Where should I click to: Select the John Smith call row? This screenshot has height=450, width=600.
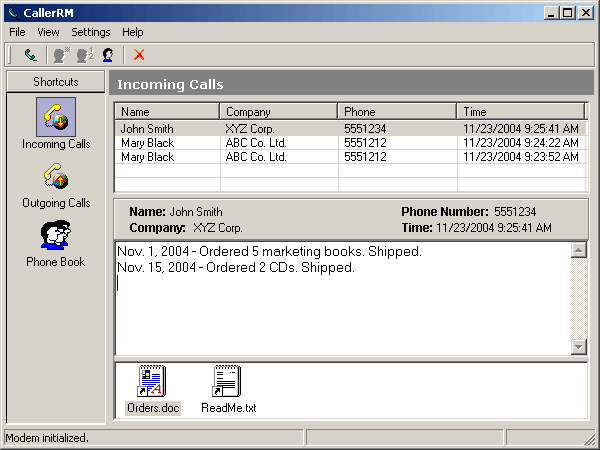click(351, 129)
